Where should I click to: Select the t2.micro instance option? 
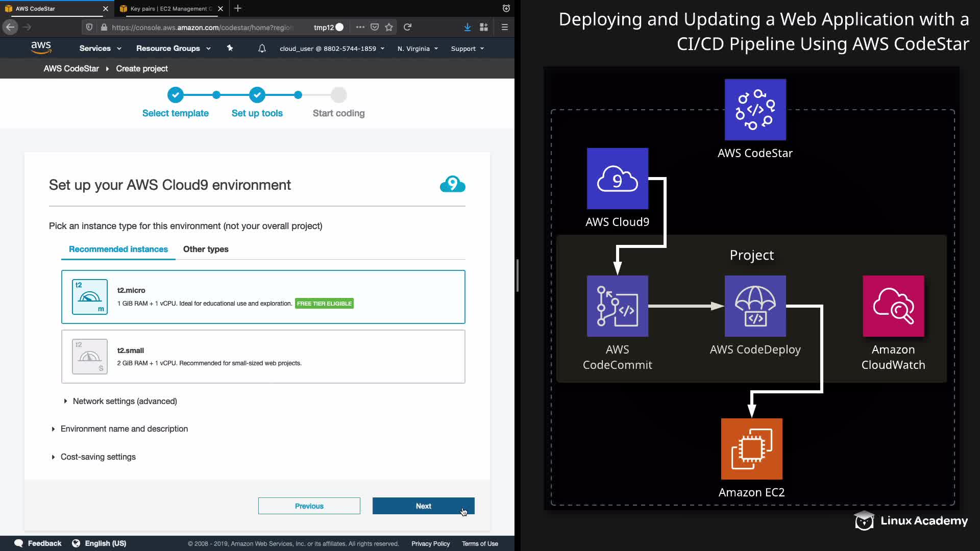pos(263,297)
